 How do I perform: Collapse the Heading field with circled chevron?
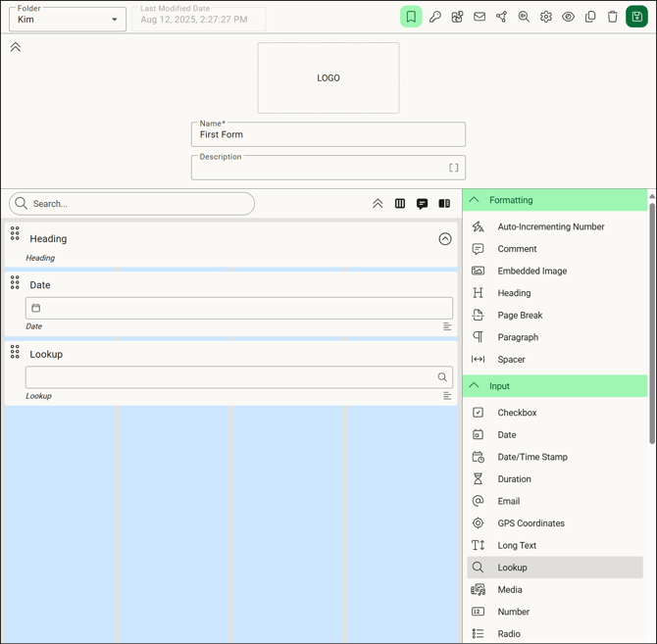445,239
